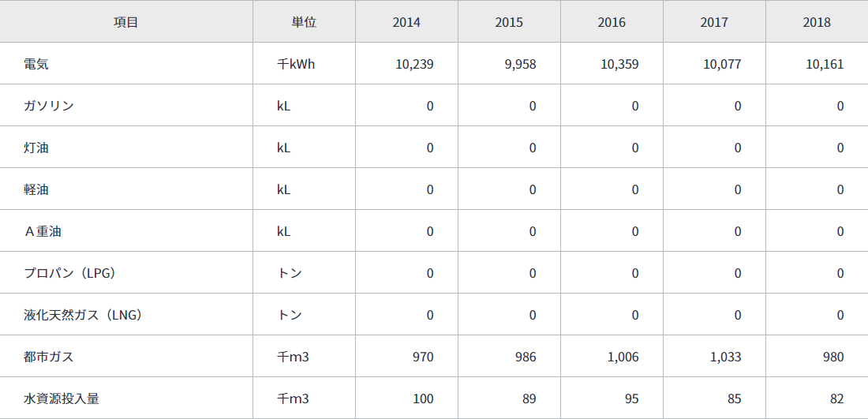Click the value 10,359
This screenshot has width=868, height=419.
tap(619, 64)
